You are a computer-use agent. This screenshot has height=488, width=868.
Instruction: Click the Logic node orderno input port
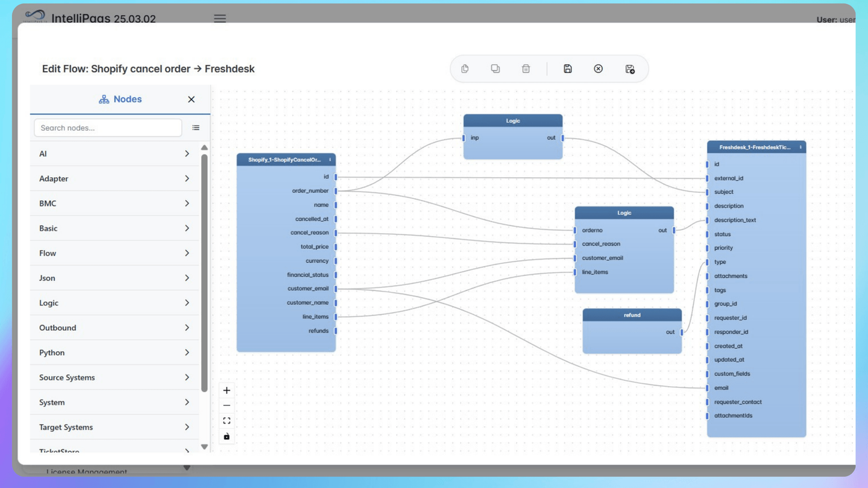[575, 230]
